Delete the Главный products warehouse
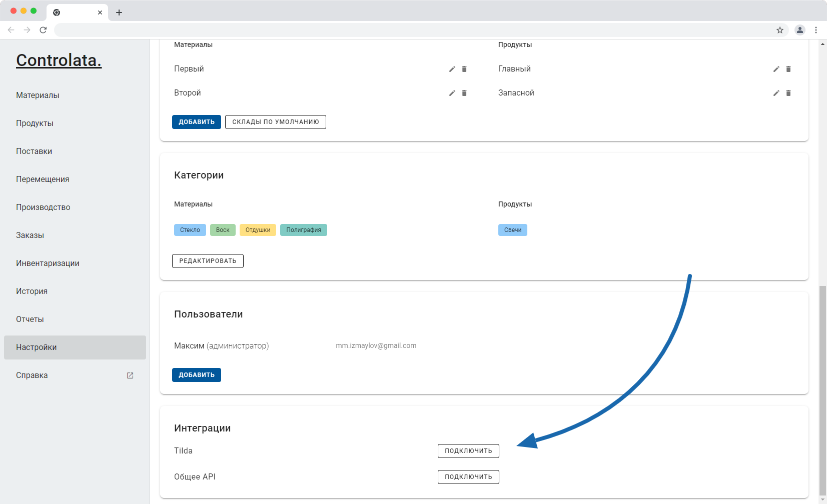Image resolution: width=827 pixels, height=504 pixels. point(788,69)
